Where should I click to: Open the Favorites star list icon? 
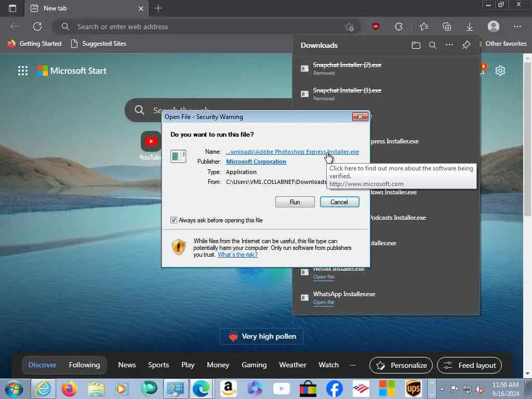(424, 26)
